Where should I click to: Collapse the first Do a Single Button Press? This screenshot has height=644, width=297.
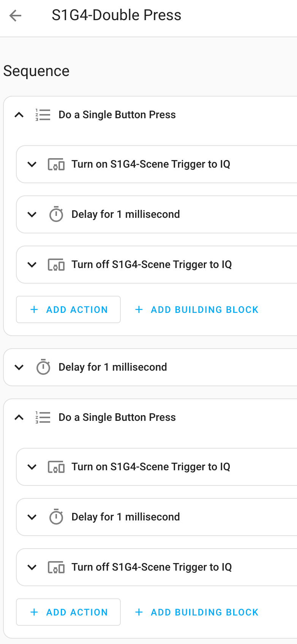click(x=19, y=114)
